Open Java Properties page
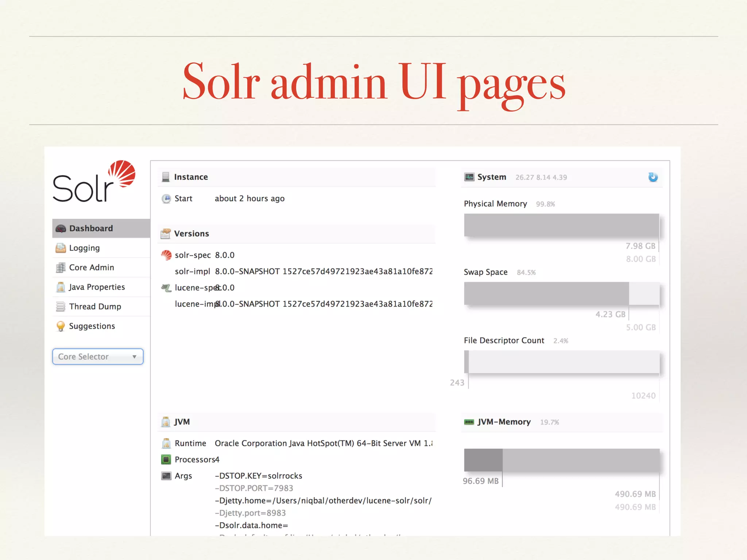 pyautogui.click(x=101, y=287)
